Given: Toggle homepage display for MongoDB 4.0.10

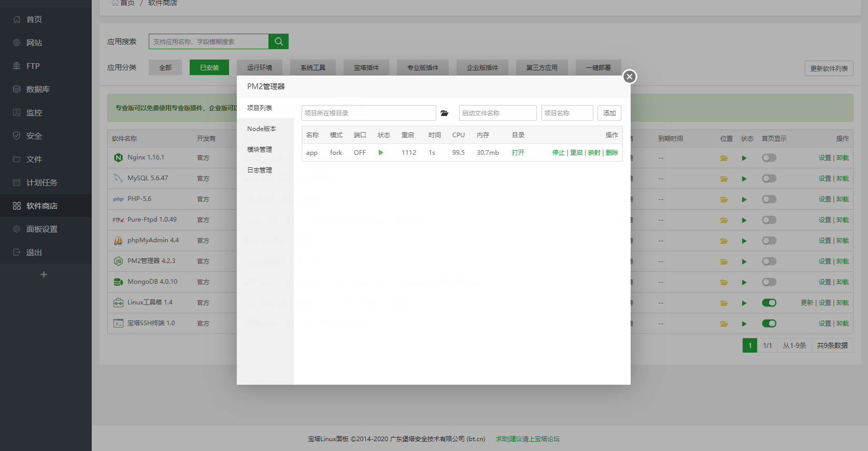Looking at the screenshot, I should 769,282.
